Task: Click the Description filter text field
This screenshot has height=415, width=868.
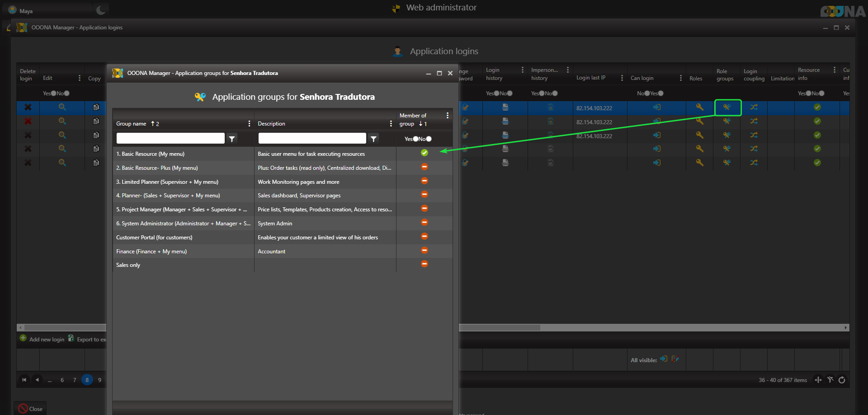Action: (312, 139)
